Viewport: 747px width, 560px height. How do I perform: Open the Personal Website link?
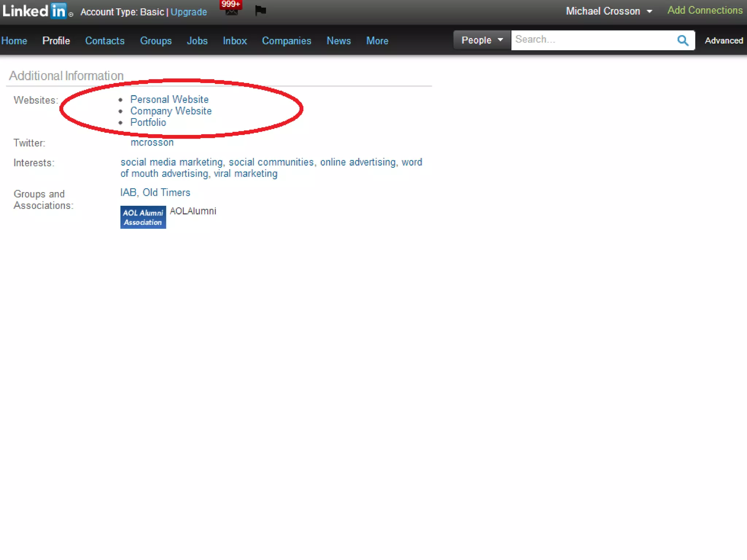click(169, 100)
